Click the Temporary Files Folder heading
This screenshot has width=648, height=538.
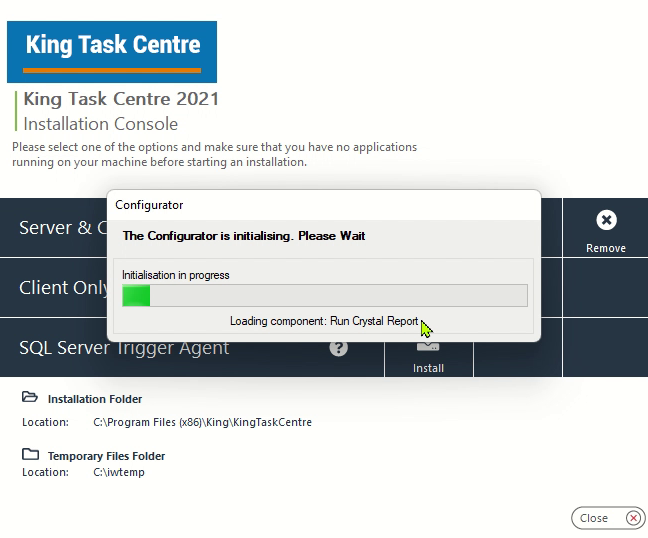tap(107, 456)
